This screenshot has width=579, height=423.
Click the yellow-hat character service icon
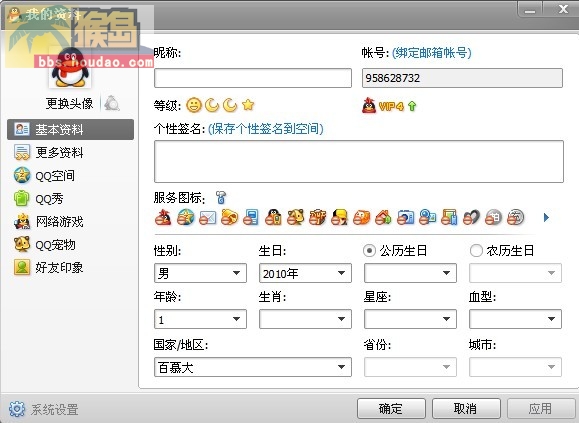coord(339,217)
